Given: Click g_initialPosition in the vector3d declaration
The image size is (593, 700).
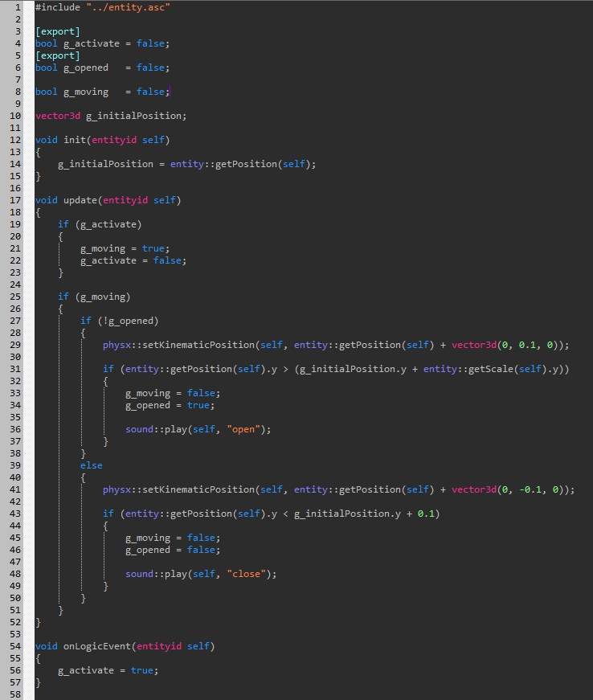Looking at the screenshot, I should (x=134, y=116).
